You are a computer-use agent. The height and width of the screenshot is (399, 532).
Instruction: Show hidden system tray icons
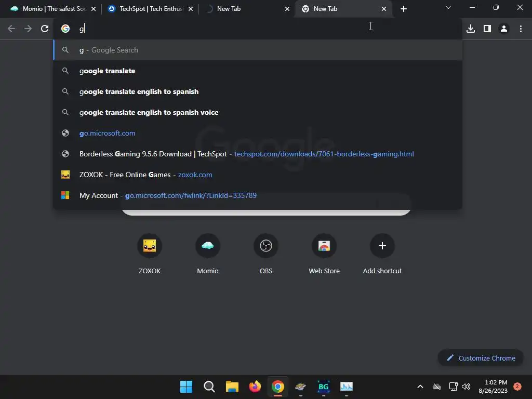pyautogui.click(x=420, y=387)
